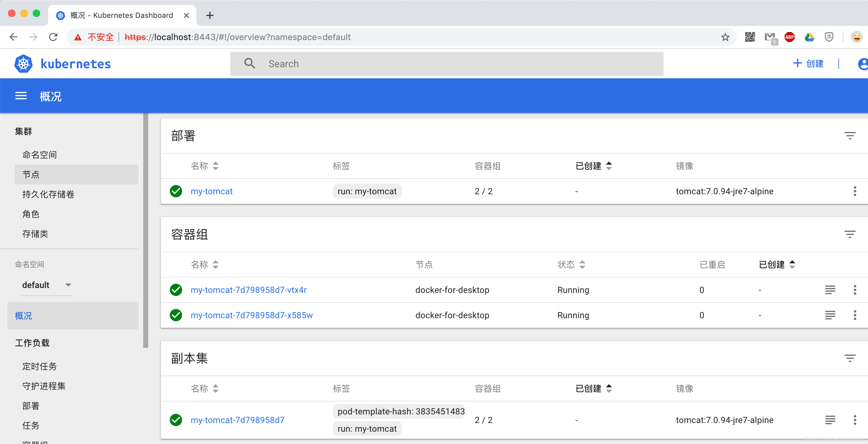This screenshot has width=868, height=444.
Task: Open actions menu for pod x585w
Action: pos(854,315)
